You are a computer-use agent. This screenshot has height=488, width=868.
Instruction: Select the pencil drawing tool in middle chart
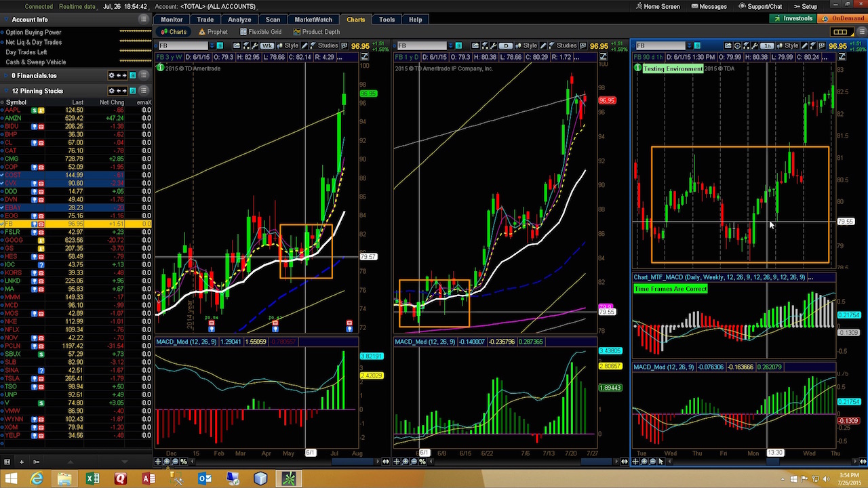click(x=543, y=46)
